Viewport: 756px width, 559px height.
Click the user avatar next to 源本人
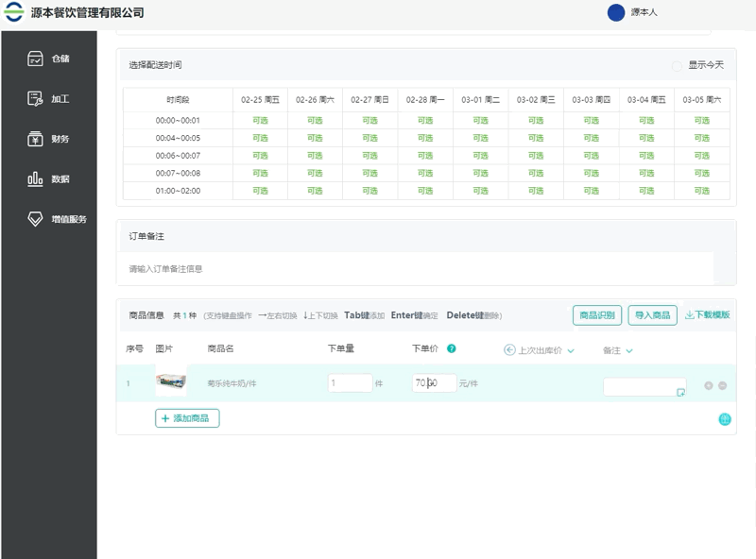616,12
